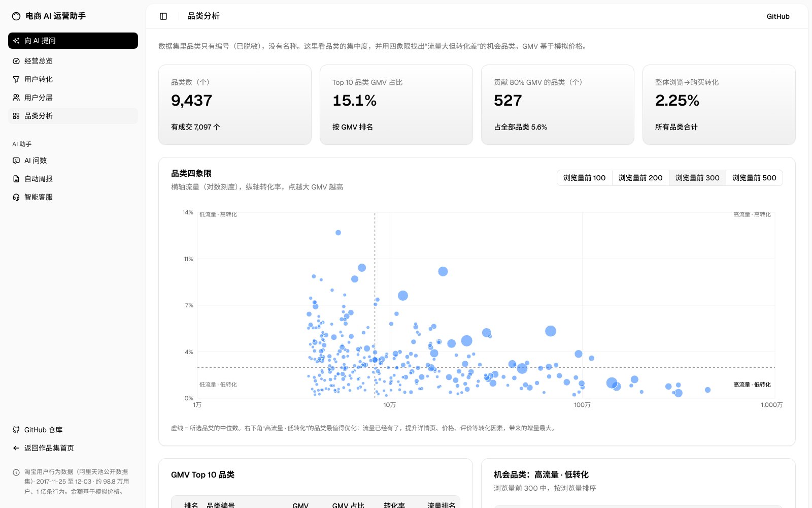Click 返回作品集首页 link

click(73, 448)
